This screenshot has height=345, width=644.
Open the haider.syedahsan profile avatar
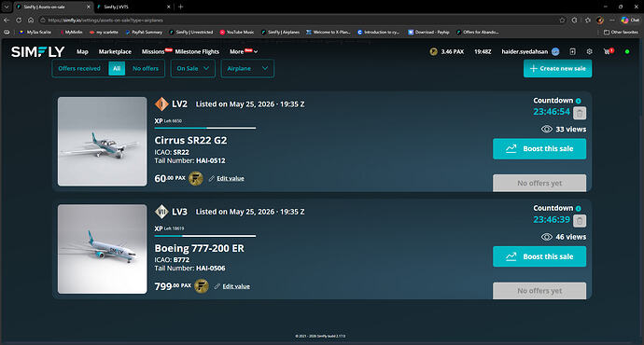click(555, 51)
